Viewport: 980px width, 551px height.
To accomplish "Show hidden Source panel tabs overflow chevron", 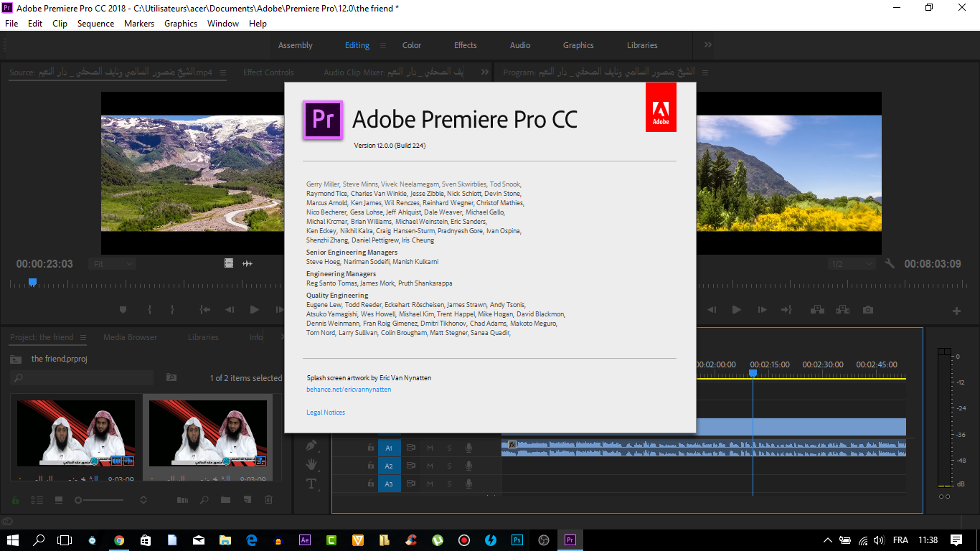I will 485,72.
